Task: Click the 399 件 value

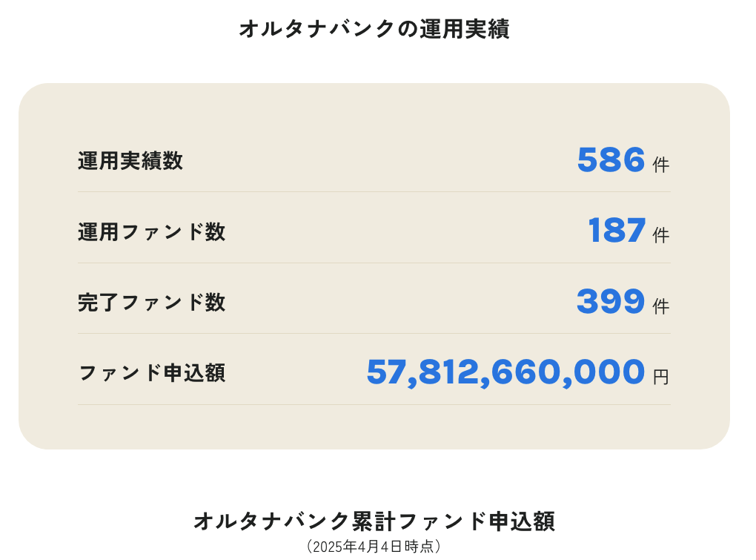Action: (x=623, y=301)
